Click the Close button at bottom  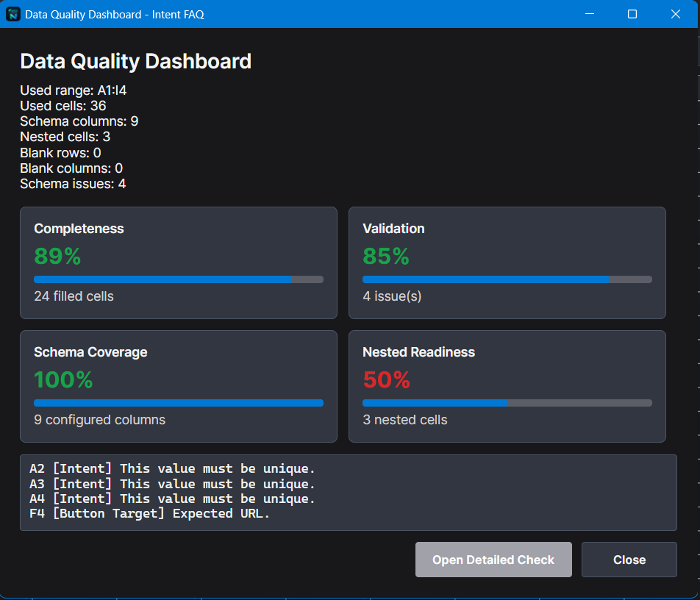(629, 560)
